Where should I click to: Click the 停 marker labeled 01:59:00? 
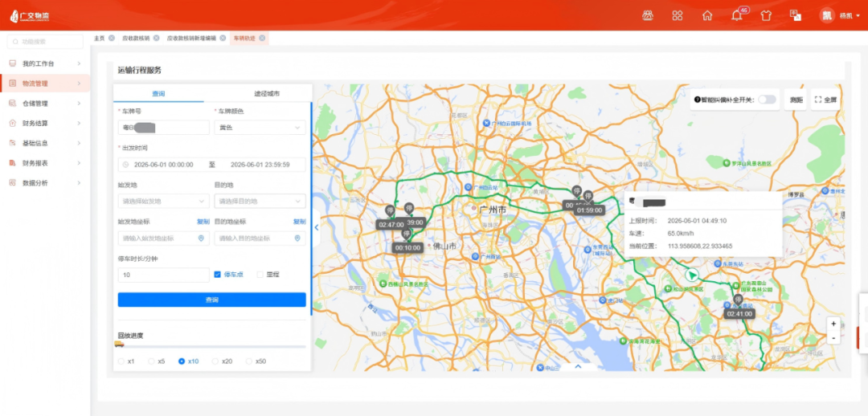(588, 196)
